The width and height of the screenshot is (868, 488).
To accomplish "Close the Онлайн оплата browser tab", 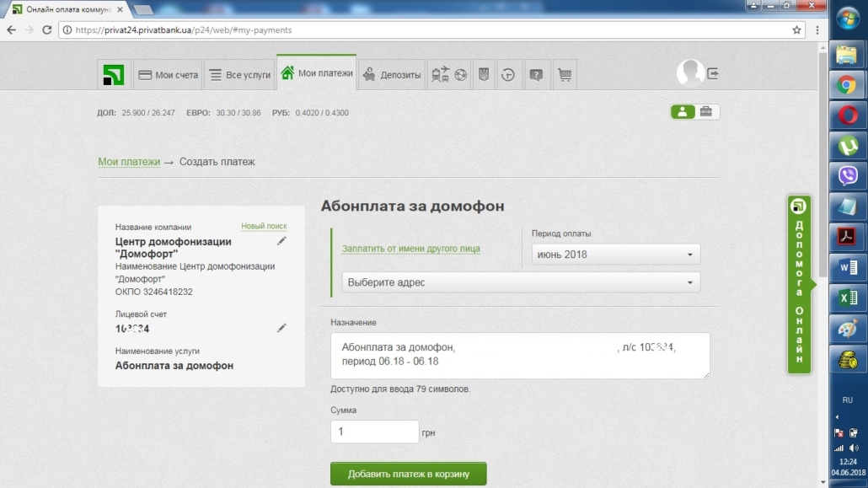I will click(121, 9).
